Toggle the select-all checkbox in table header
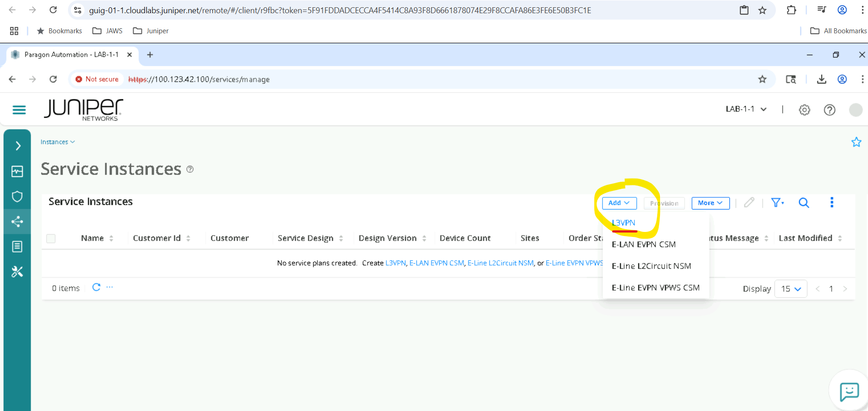The width and height of the screenshot is (868, 411). [51, 238]
